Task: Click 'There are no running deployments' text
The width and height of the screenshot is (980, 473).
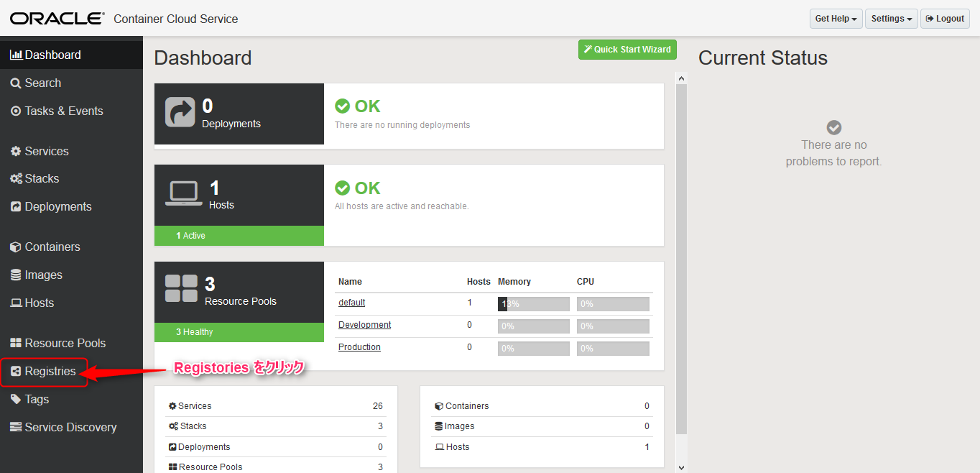Action: coord(402,125)
